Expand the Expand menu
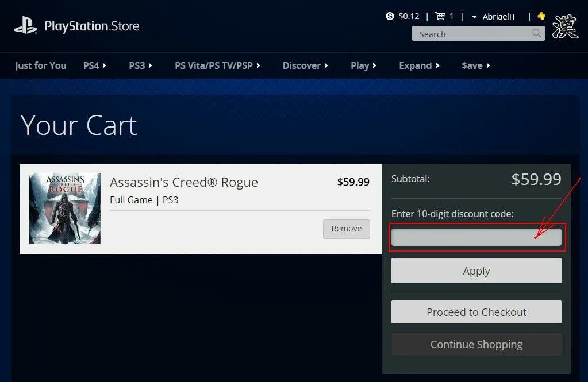The image size is (588, 382). (x=419, y=65)
